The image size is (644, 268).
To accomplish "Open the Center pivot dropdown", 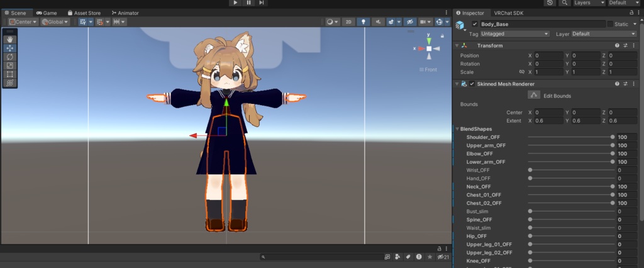I will coord(23,22).
